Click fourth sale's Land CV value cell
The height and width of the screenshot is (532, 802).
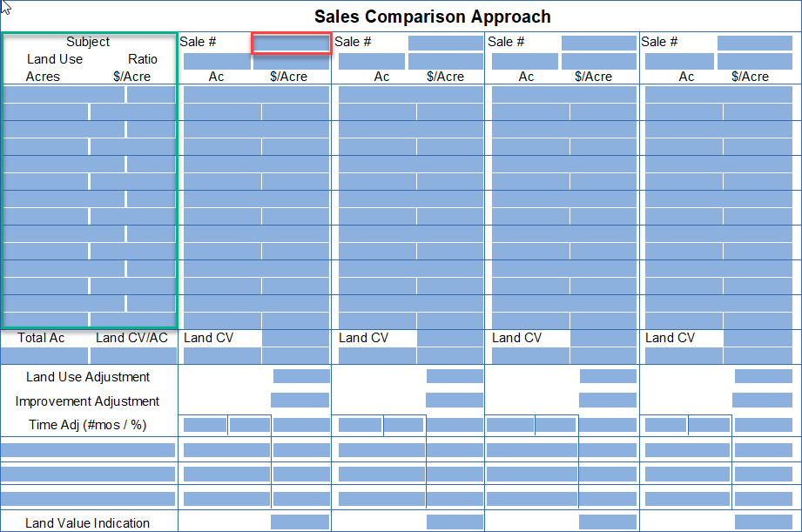[x=758, y=339]
